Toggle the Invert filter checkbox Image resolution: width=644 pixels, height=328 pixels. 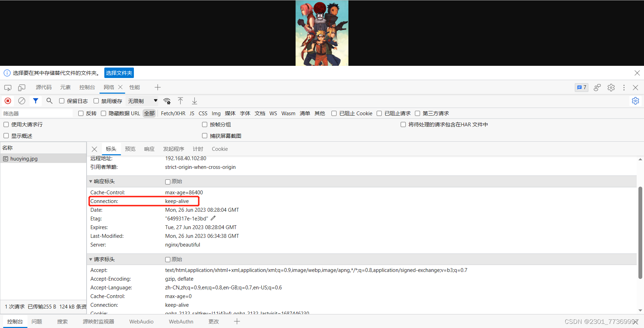(x=81, y=114)
